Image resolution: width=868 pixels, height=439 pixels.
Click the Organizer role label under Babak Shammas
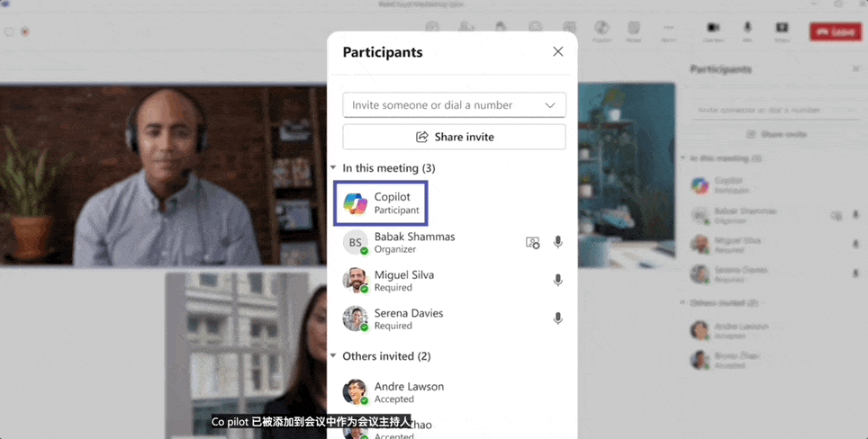394,249
